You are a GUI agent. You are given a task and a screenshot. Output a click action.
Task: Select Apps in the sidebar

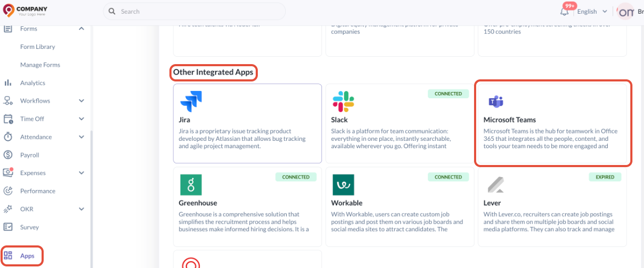[x=27, y=256]
